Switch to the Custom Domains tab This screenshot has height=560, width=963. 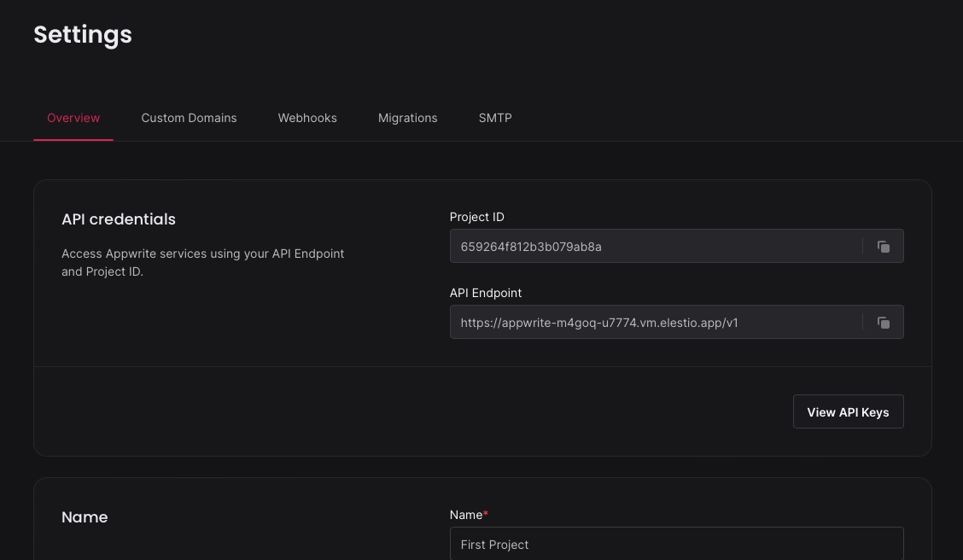[x=189, y=118]
